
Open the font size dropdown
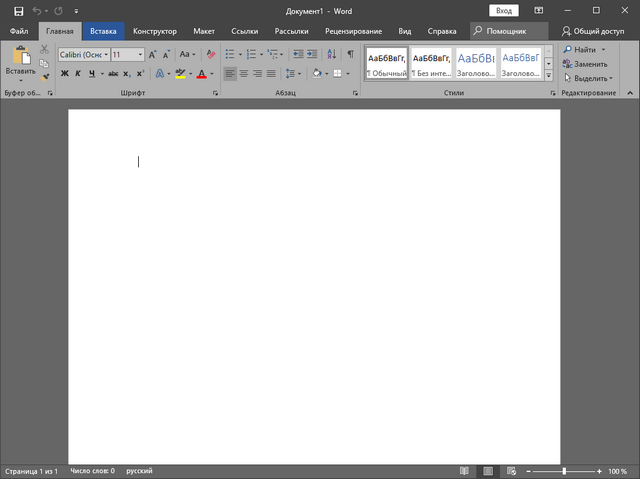click(x=140, y=55)
